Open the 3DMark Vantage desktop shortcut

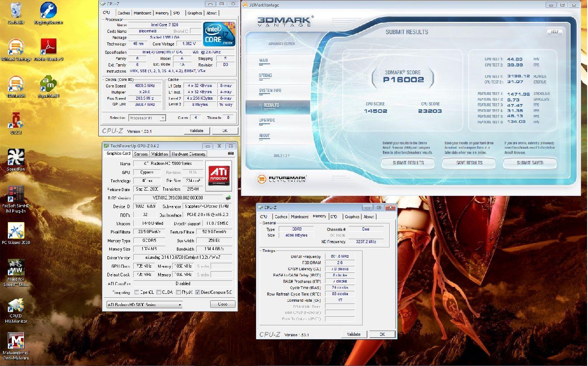pyautogui.click(x=16, y=50)
